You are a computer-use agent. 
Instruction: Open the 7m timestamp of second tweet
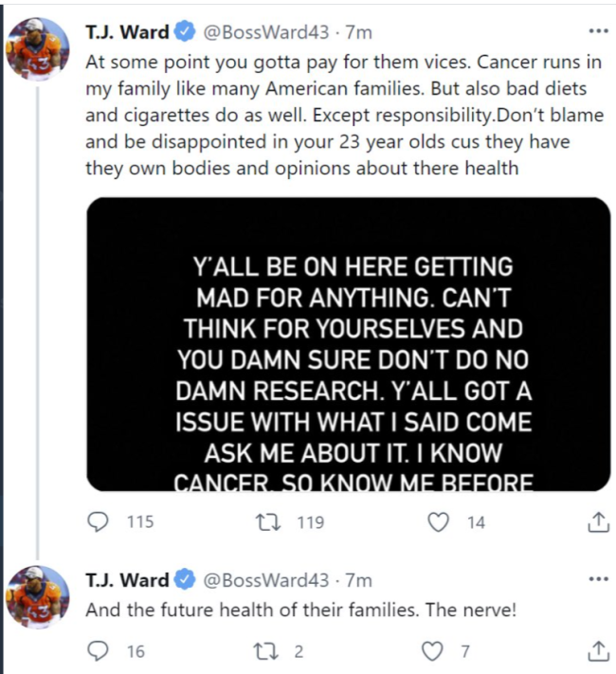point(358,580)
